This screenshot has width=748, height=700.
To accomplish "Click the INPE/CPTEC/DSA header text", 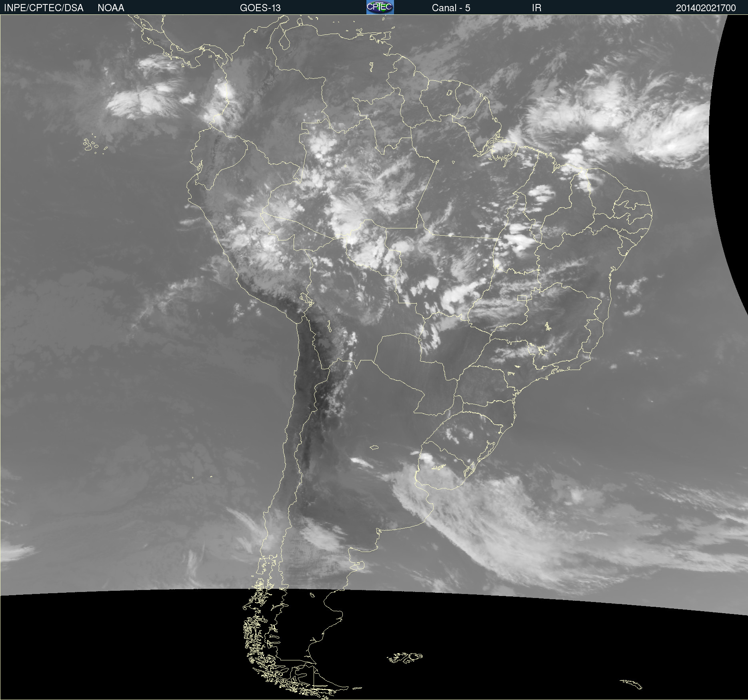I will pyautogui.click(x=44, y=8).
